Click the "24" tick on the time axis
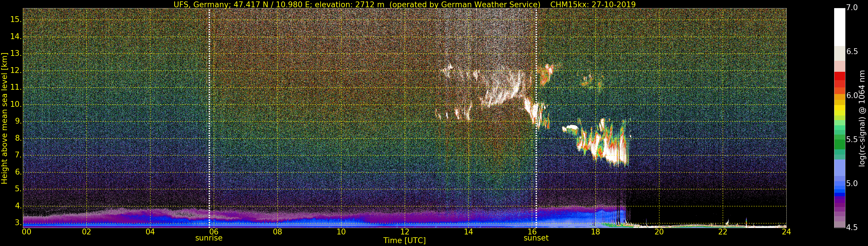Screen dimensions: 868x246 click(x=786, y=232)
